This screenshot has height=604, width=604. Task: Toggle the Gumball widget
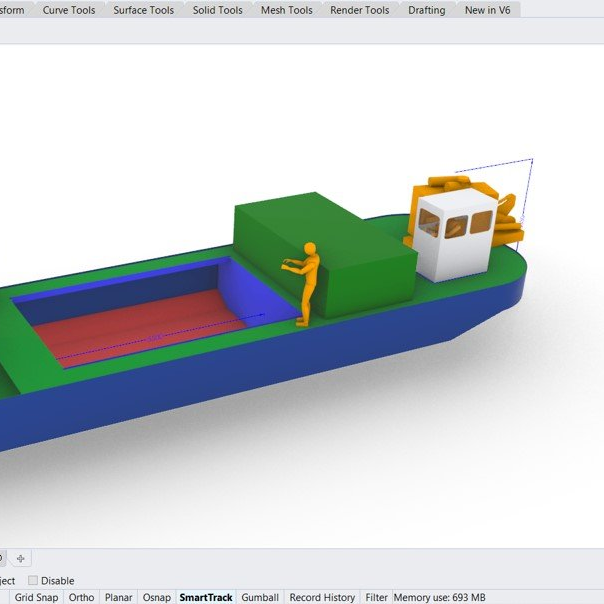(x=260, y=597)
